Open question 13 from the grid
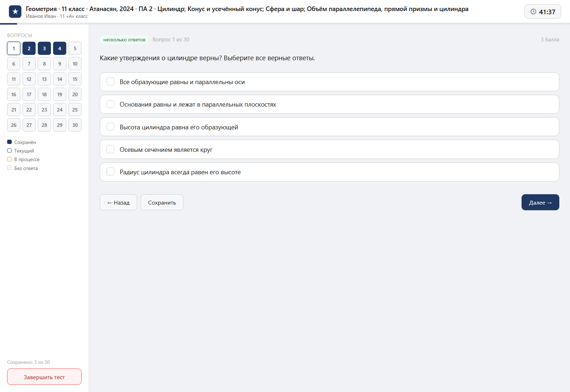This screenshot has height=392, width=570. tap(44, 79)
